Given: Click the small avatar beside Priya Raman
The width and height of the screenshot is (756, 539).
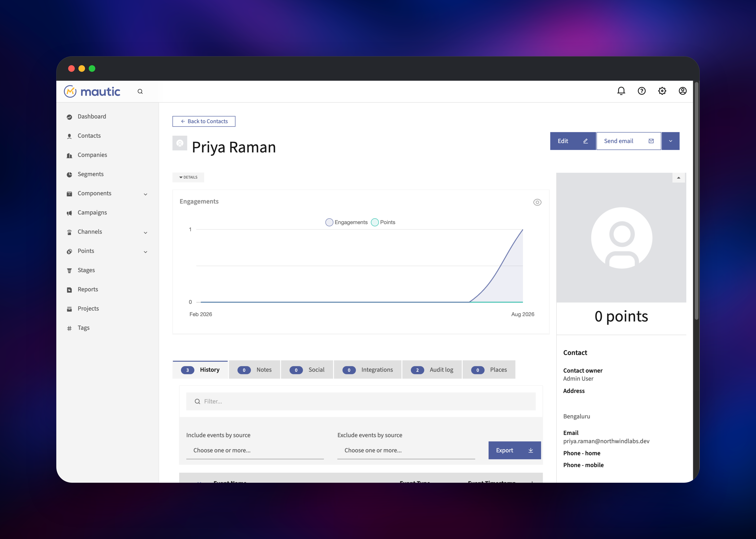Looking at the screenshot, I should tap(180, 143).
